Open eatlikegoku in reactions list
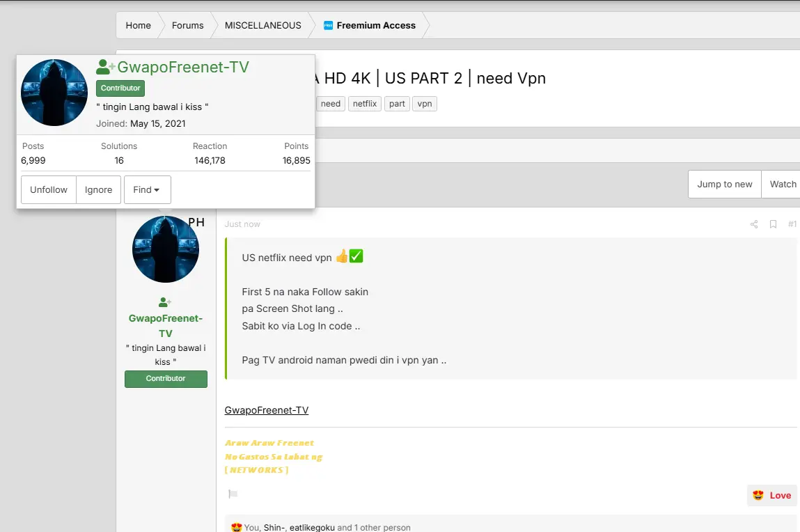 click(312, 527)
